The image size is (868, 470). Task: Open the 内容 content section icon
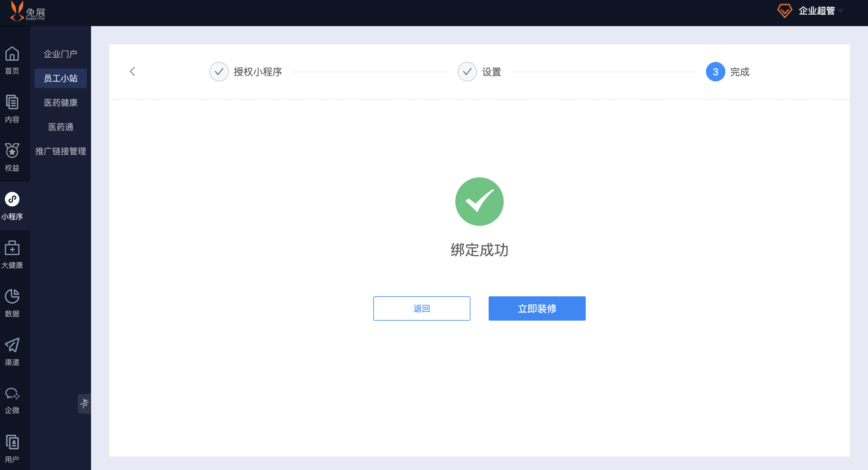click(x=12, y=103)
